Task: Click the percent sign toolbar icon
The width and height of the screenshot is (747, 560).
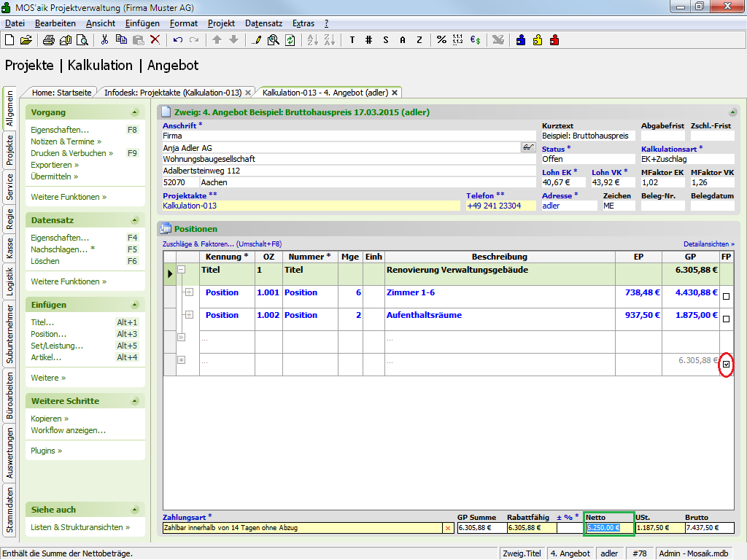Action: (x=441, y=39)
